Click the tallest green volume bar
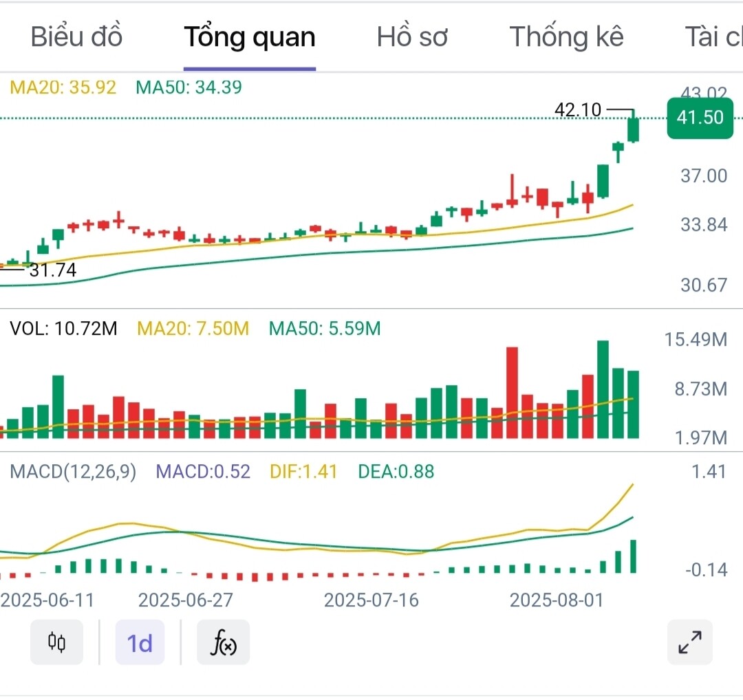 pyautogui.click(x=603, y=389)
